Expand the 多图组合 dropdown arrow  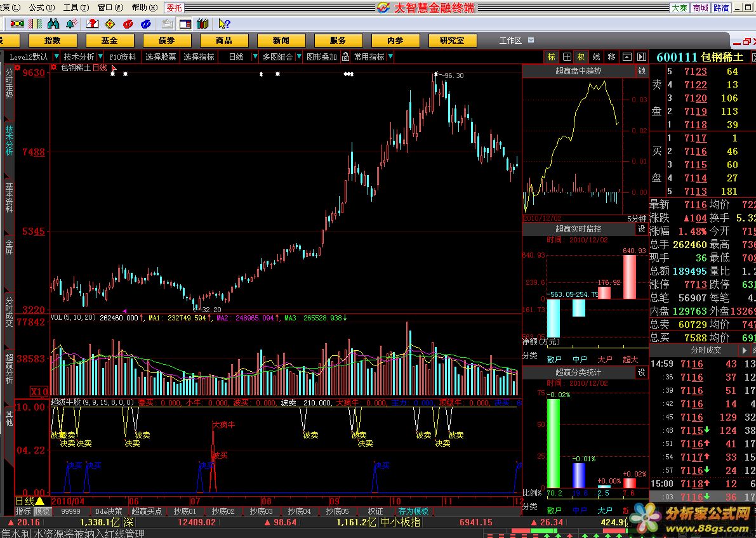pos(298,57)
